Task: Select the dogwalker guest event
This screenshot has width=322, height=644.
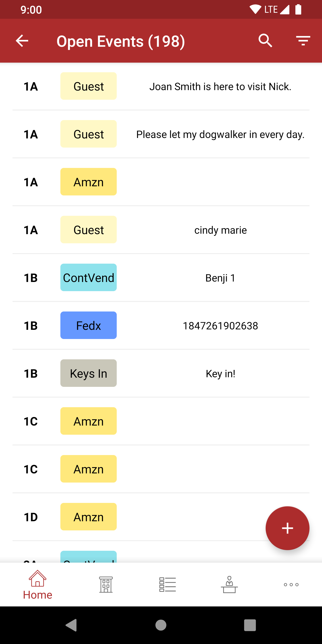Action: (220, 134)
